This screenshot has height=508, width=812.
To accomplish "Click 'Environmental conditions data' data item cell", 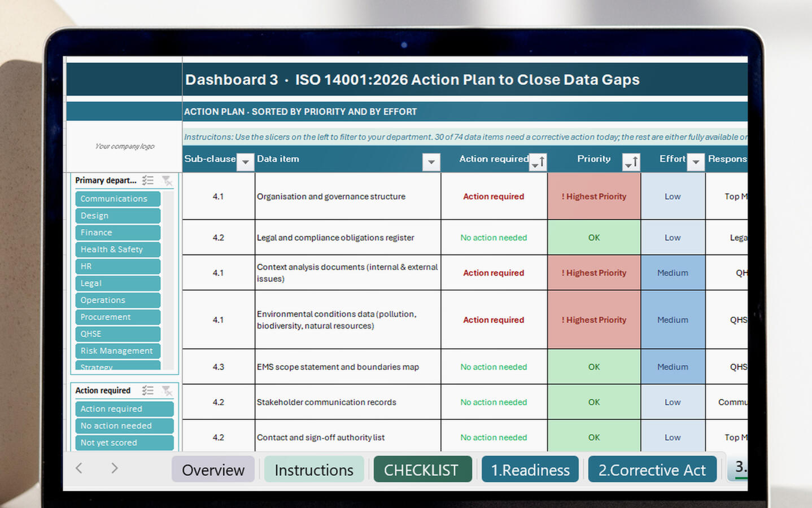I will click(x=348, y=319).
